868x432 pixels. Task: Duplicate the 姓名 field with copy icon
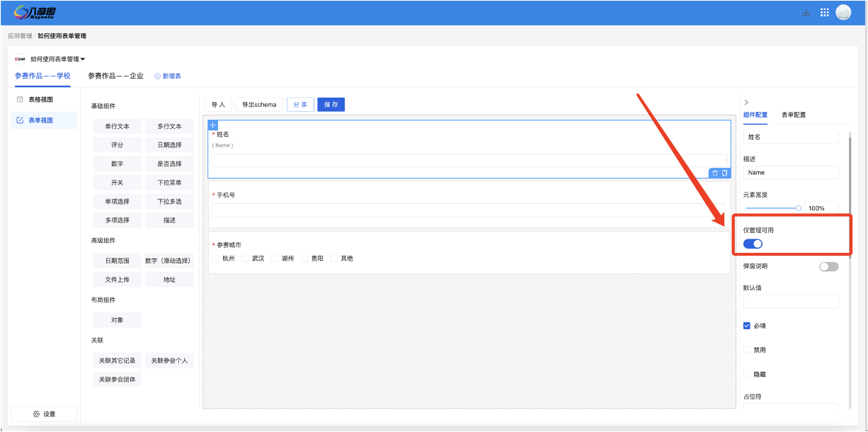[x=724, y=173]
